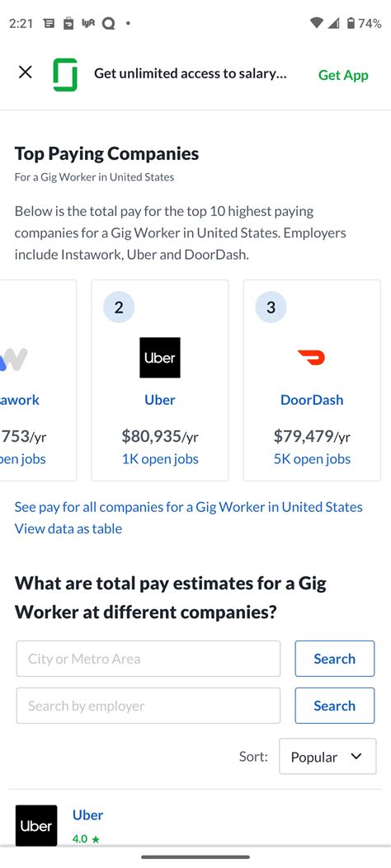Image resolution: width=391 pixels, height=868 pixels.
Task: Tap the red DoorDash logo icon
Action: pos(311,358)
